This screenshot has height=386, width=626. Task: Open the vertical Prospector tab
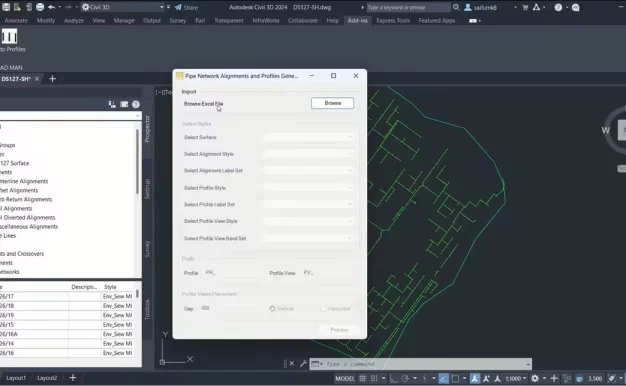click(147, 129)
